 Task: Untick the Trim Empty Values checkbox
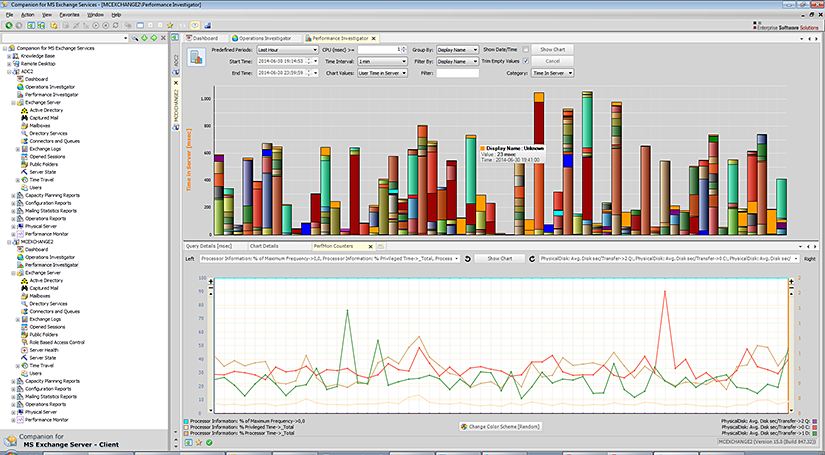click(x=525, y=61)
